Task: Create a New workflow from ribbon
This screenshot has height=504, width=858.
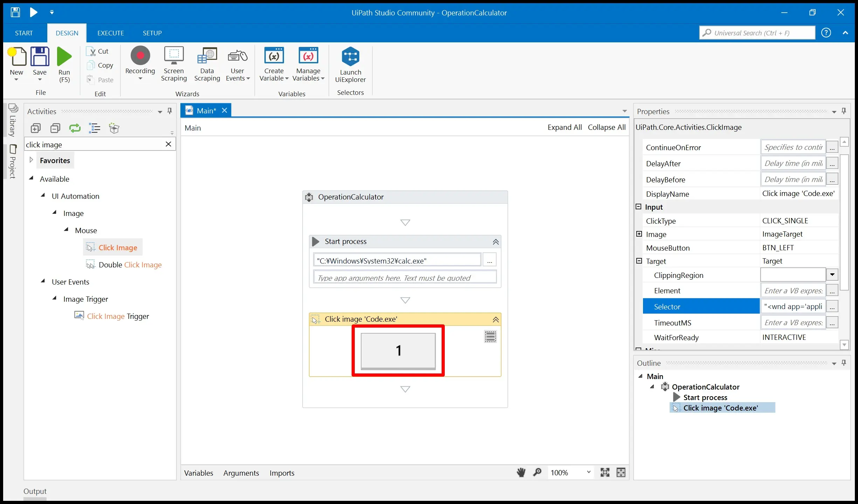Action: click(16, 64)
